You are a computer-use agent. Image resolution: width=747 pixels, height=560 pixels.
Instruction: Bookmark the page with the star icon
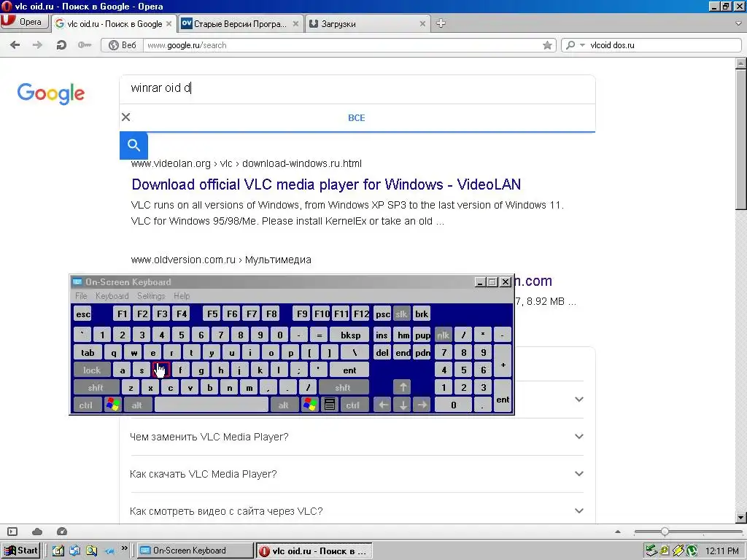point(547,45)
